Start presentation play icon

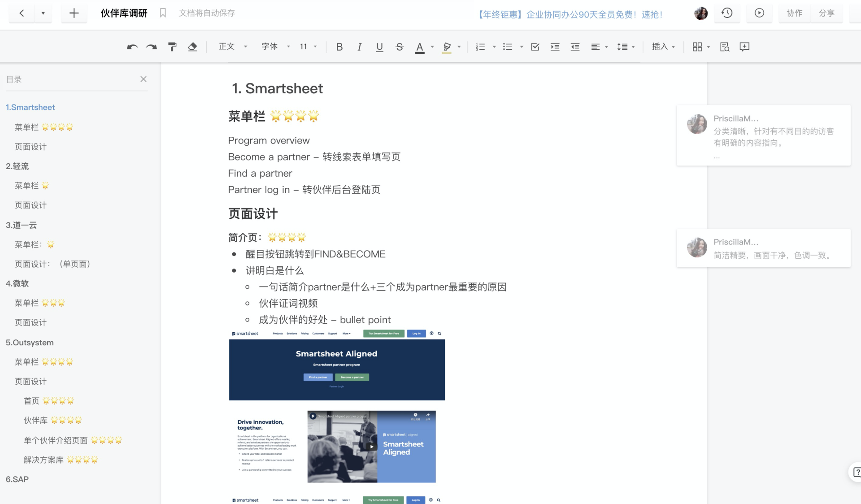759,13
